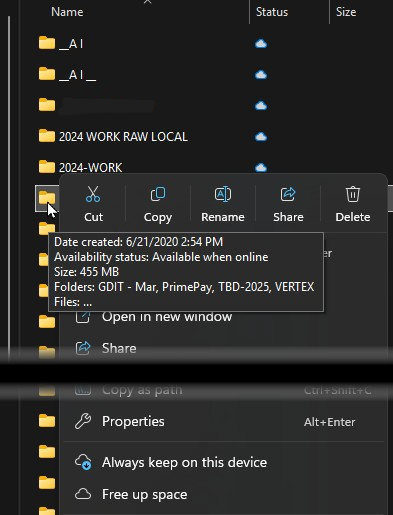Image resolution: width=393 pixels, height=515 pixels.
Task: Click the cloud download icon for Always keep
Action: click(x=83, y=462)
